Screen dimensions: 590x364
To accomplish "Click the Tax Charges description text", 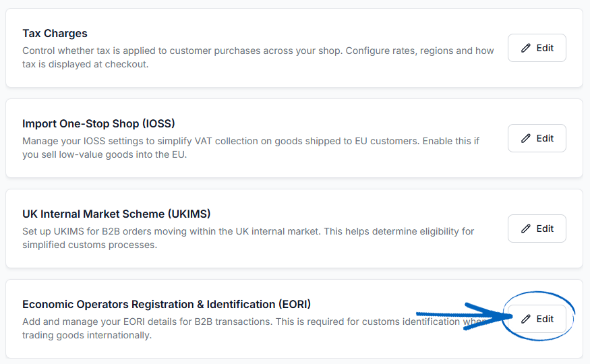I will click(258, 57).
